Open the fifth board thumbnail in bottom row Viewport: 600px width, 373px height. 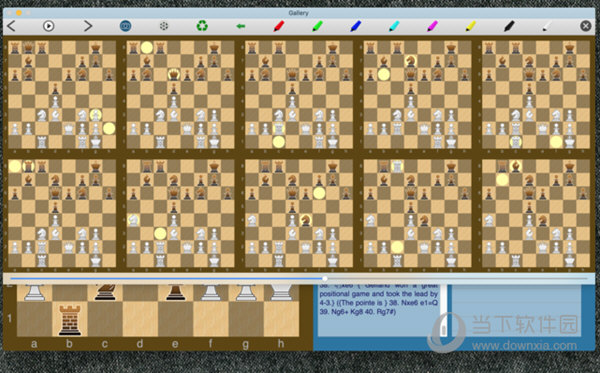click(x=536, y=213)
